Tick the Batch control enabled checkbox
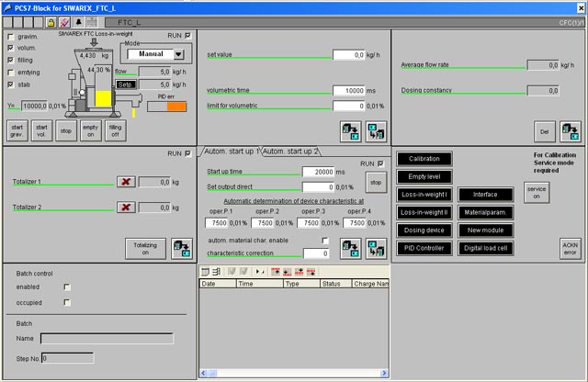 coord(66,287)
